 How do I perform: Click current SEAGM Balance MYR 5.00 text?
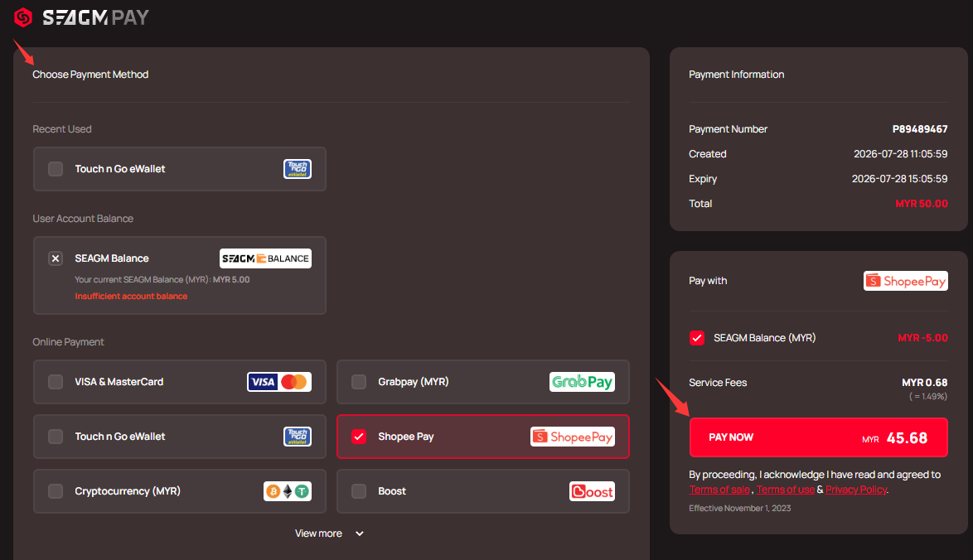click(x=162, y=280)
